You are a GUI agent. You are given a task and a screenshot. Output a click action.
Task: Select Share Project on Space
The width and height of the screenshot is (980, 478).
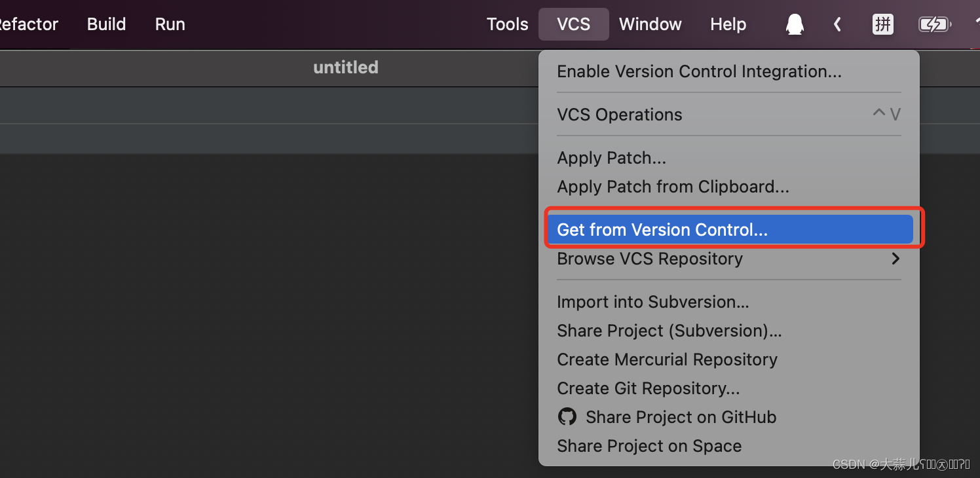pyautogui.click(x=649, y=446)
